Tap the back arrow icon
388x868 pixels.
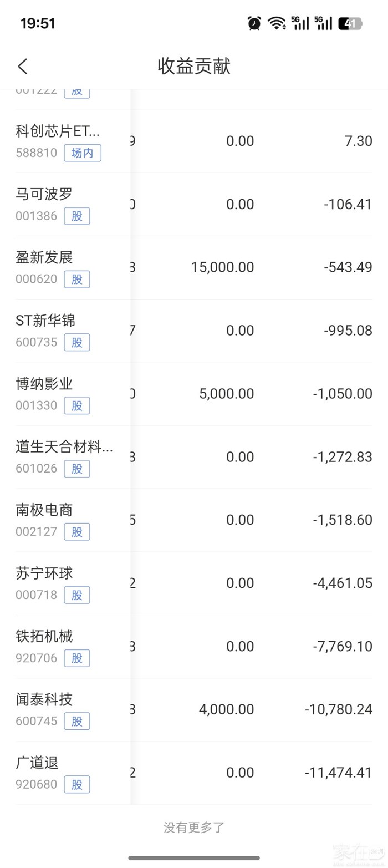tap(23, 67)
